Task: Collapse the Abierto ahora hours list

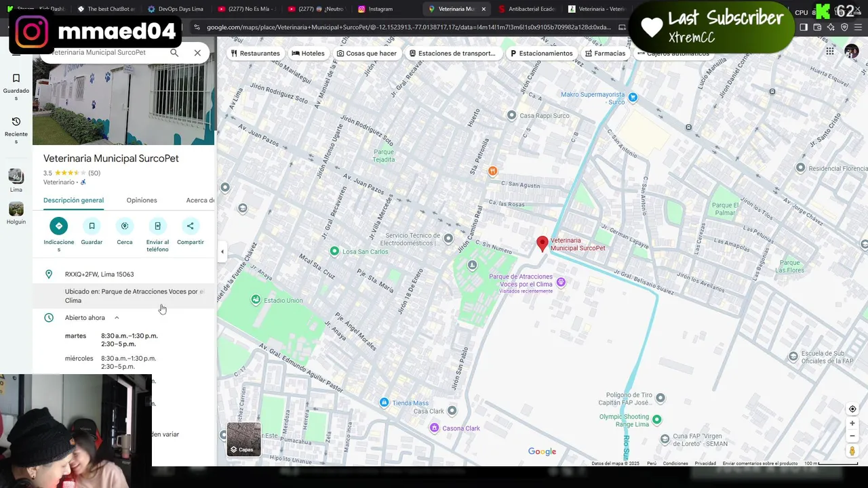Action: coord(117,318)
